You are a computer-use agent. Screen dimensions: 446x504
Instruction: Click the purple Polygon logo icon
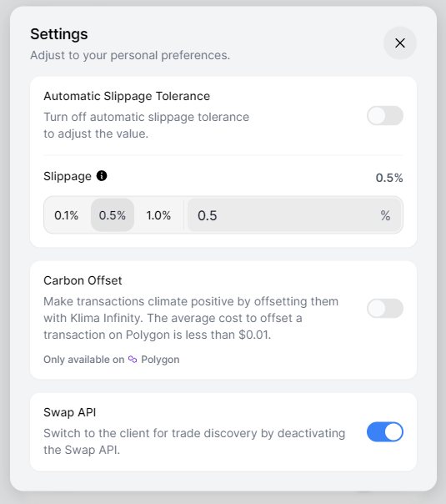pos(133,359)
